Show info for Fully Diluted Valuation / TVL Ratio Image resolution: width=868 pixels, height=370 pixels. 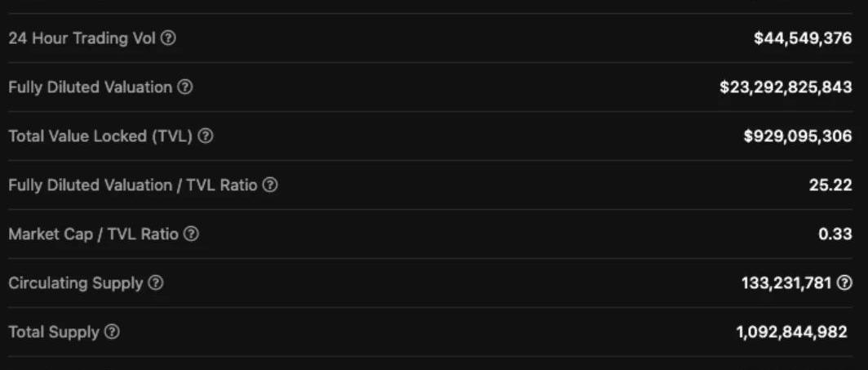click(x=270, y=185)
